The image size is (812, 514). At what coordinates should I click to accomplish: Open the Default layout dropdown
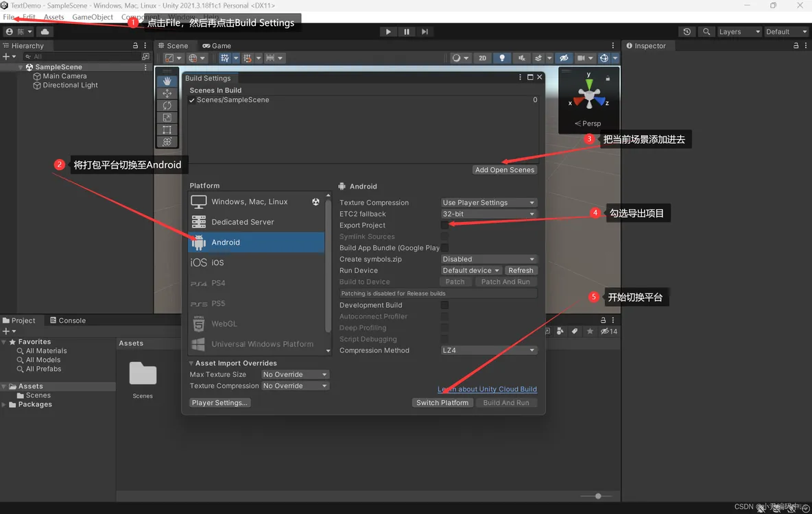tap(786, 32)
